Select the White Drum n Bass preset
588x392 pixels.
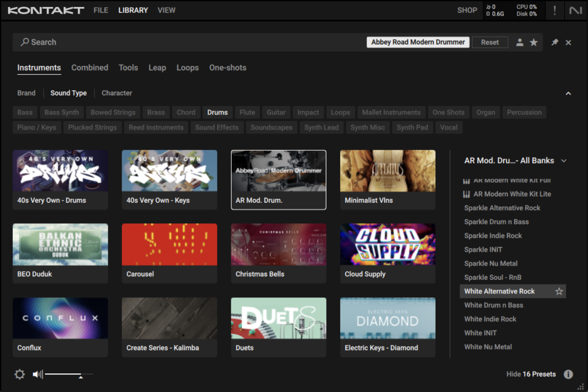click(513, 305)
